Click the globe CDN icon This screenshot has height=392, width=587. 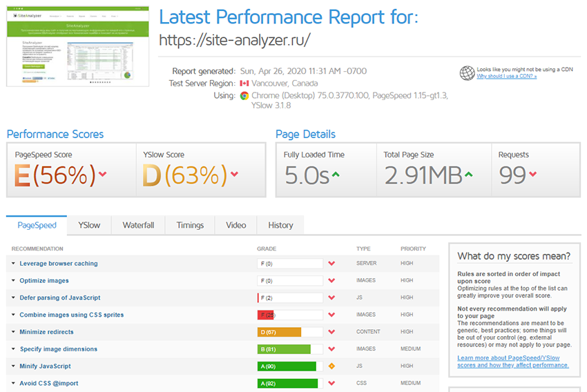[x=467, y=73]
